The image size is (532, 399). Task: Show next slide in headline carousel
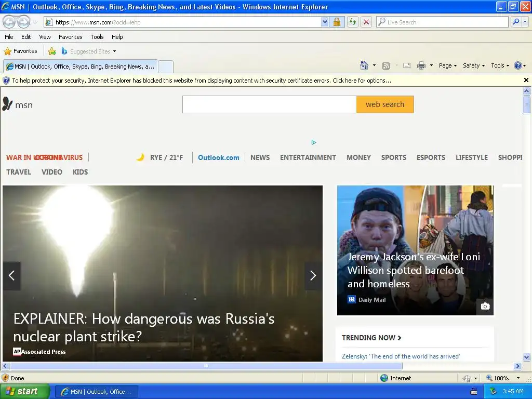(x=313, y=275)
